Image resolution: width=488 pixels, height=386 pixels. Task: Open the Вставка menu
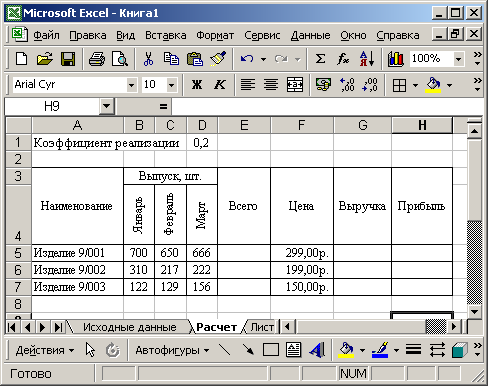click(x=166, y=35)
